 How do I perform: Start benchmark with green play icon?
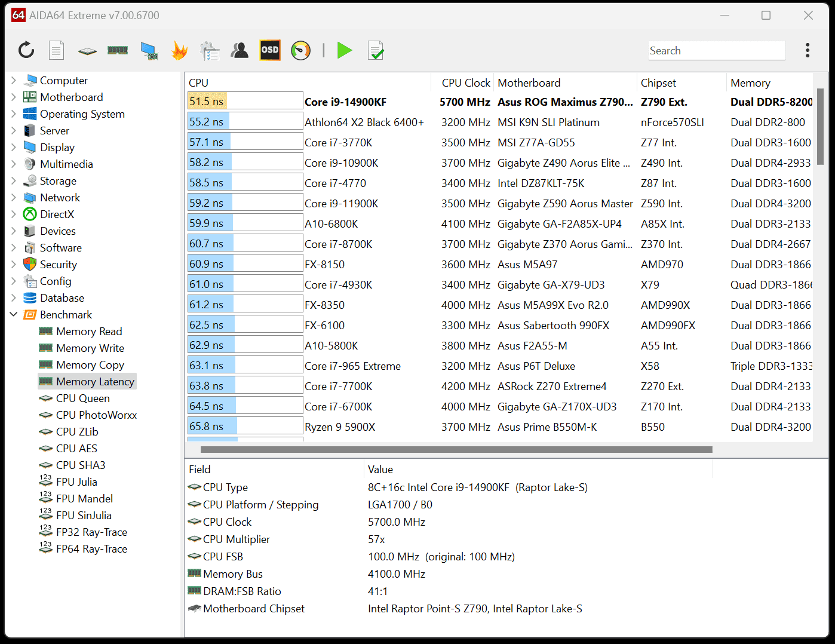coord(345,50)
